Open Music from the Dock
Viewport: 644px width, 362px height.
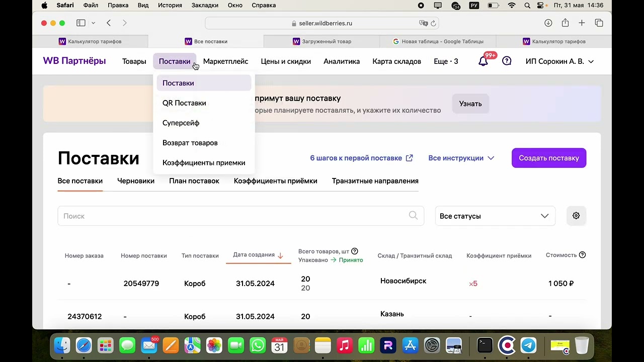[344, 345]
